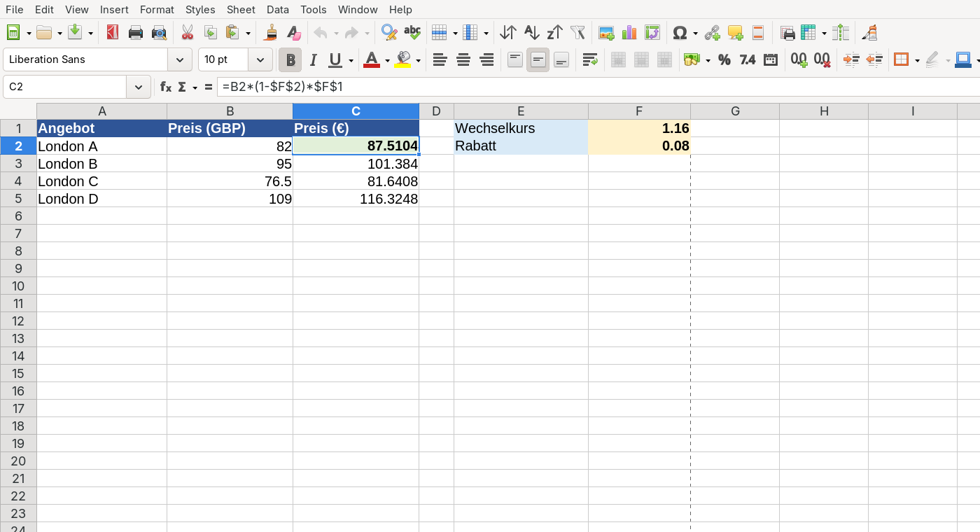Format the cell as date
The width and height of the screenshot is (980, 532).
pyautogui.click(x=771, y=60)
